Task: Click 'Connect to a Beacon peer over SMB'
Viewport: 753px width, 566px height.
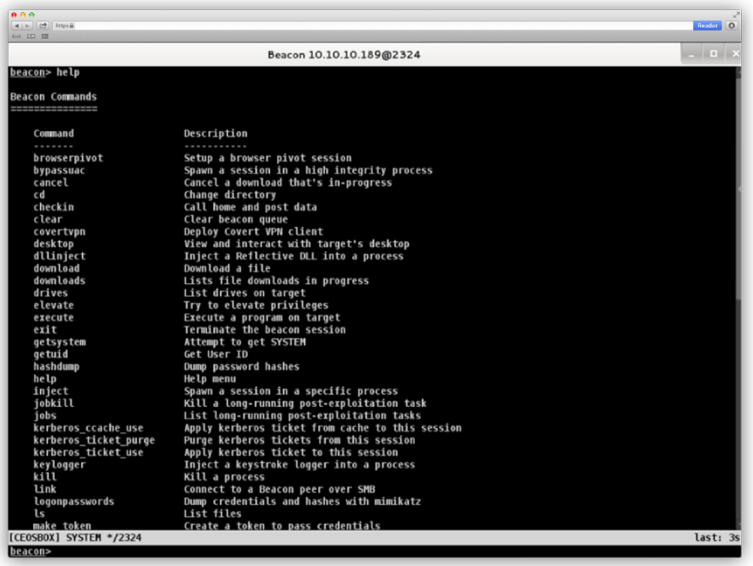Action: click(279, 489)
